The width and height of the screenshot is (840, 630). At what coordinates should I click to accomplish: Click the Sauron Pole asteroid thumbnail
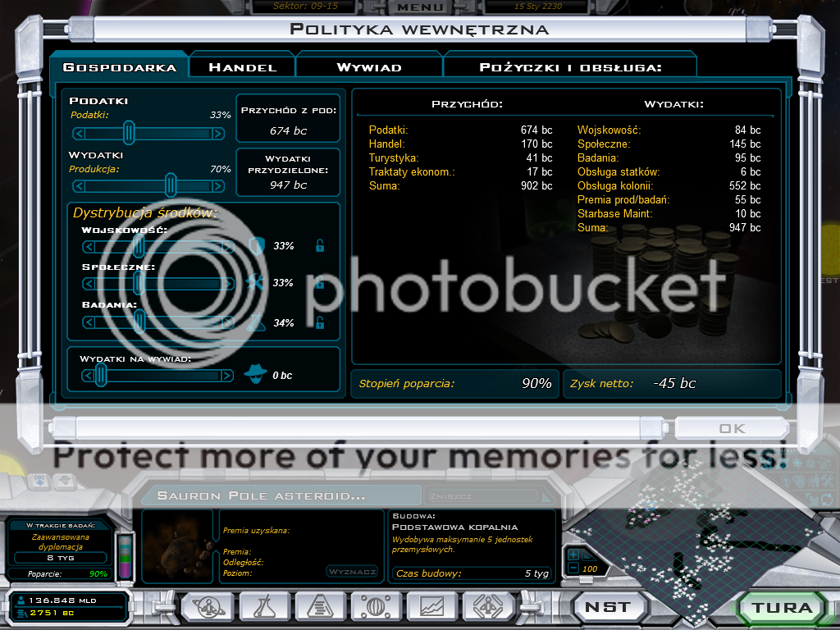178,546
